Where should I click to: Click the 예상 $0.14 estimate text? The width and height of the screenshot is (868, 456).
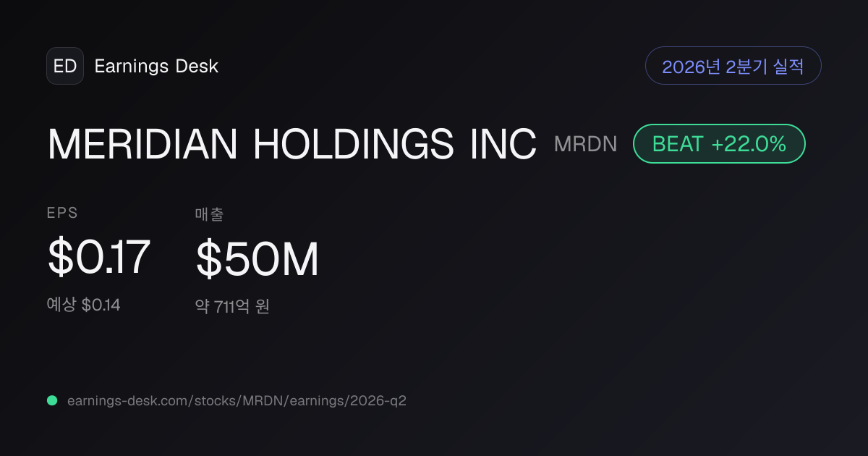(x=84, y=305)
